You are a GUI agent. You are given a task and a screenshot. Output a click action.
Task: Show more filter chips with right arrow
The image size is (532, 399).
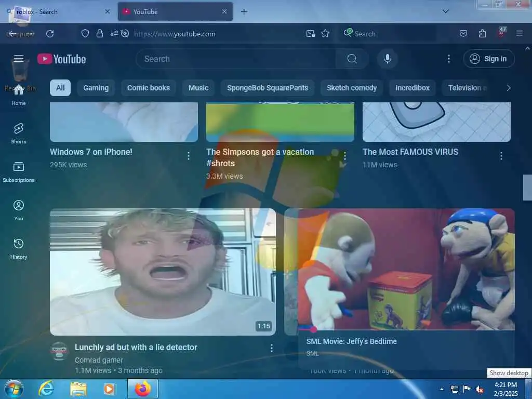(x=508, y=88)
